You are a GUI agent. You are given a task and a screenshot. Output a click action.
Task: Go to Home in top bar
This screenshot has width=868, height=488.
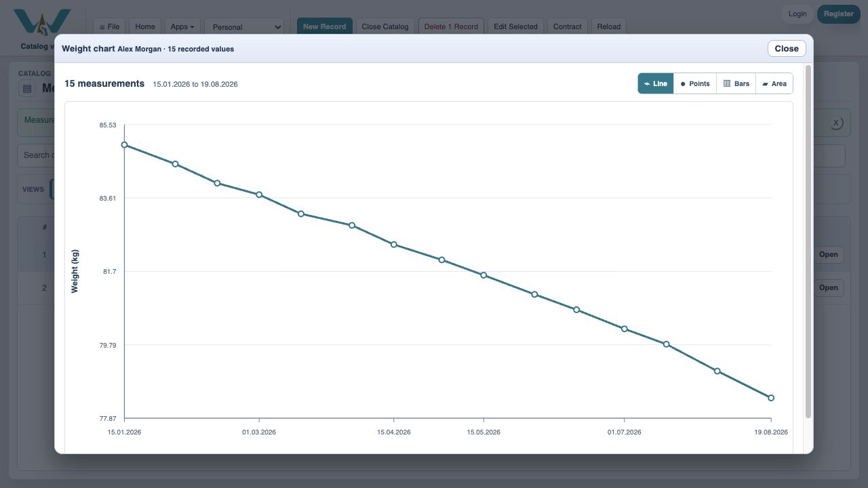(145, 26)
